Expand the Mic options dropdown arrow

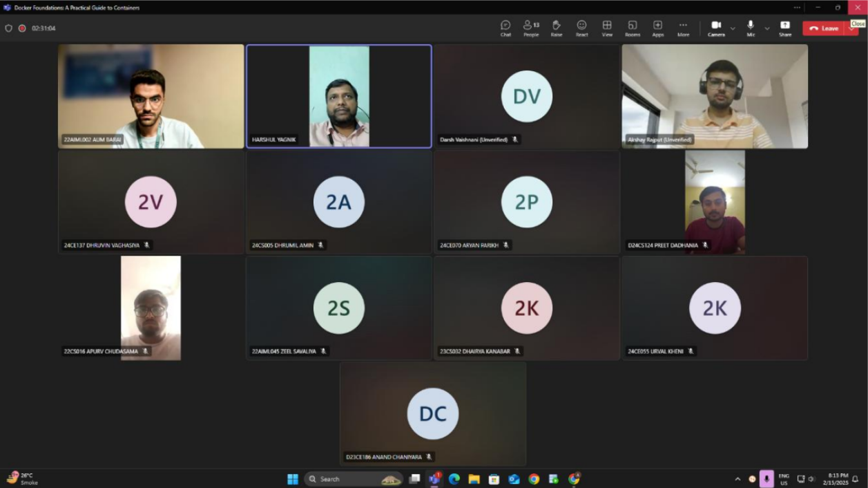[x=766, y=28]
